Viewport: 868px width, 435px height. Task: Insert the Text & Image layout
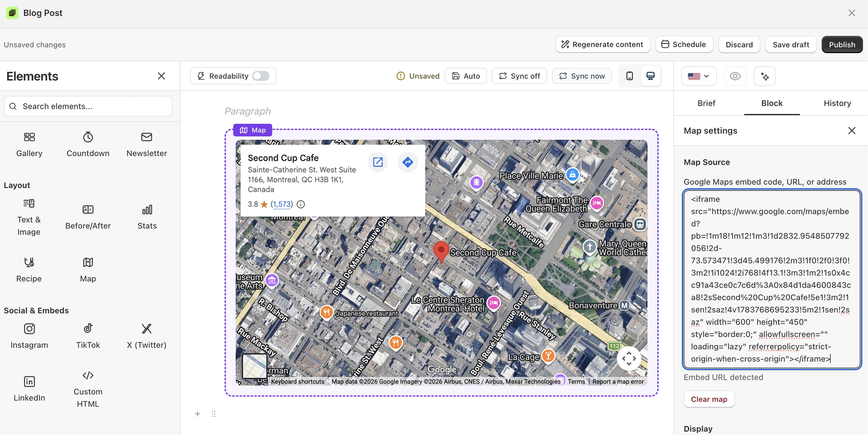(29, 217)
